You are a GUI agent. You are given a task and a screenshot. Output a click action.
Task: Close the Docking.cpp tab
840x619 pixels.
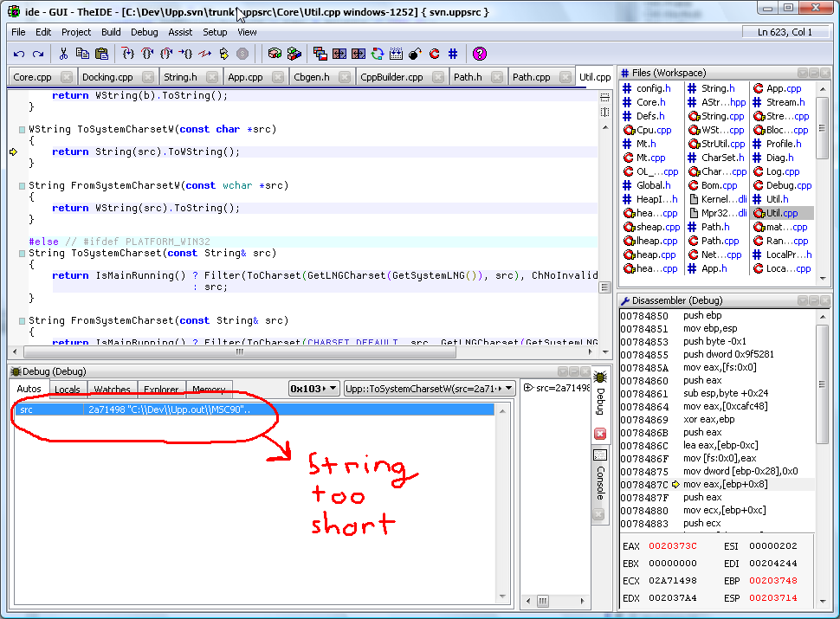point(148,77)
